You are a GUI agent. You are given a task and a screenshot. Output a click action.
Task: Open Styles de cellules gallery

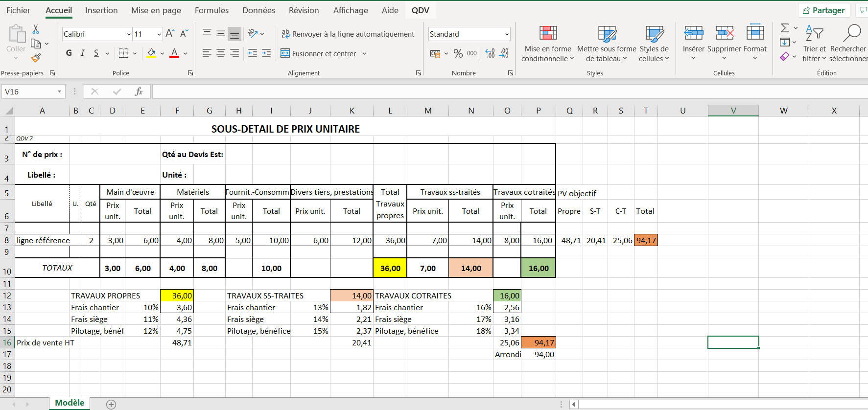(x=654, y=44)
